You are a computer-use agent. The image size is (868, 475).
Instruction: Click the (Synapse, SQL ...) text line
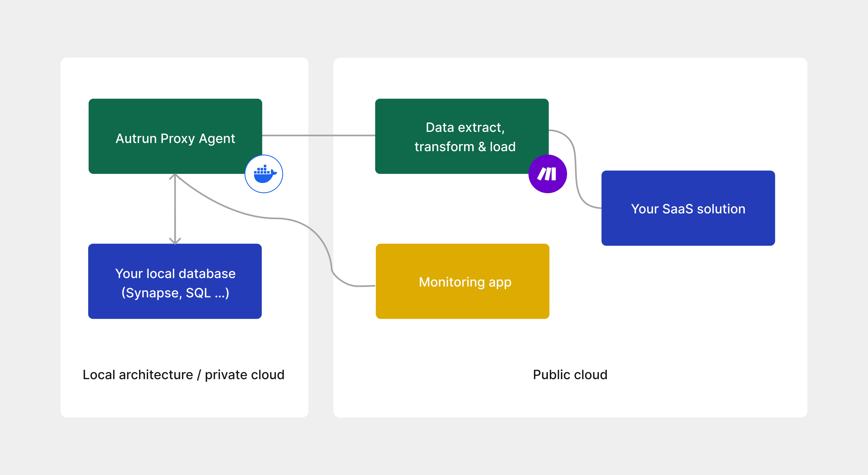(x=175, y=293)
